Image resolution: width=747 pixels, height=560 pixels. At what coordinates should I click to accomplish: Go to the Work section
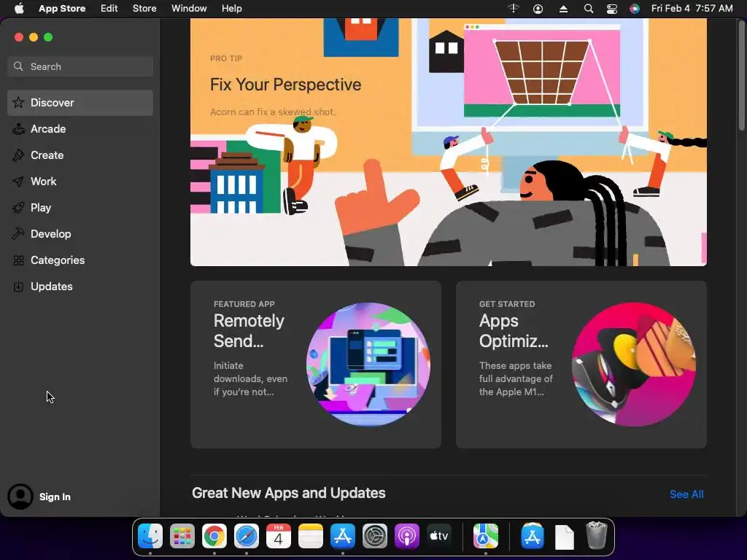pyautogui.click(x=80, y=182)
